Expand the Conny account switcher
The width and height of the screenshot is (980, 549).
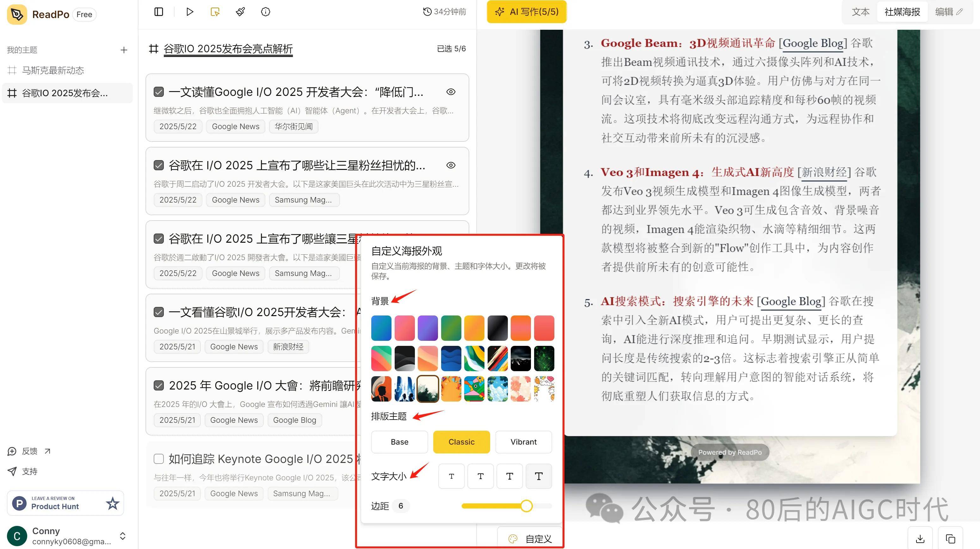tap(122, 536)
